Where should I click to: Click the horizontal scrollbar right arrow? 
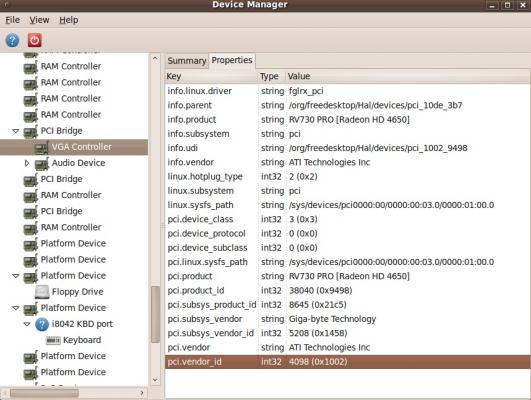142,393
